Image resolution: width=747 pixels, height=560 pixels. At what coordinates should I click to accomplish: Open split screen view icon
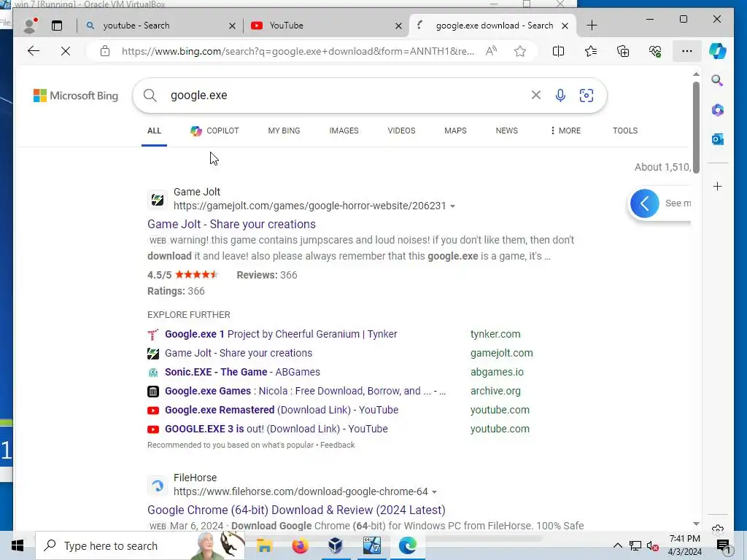pyautogui.click(x=558, y=51)
